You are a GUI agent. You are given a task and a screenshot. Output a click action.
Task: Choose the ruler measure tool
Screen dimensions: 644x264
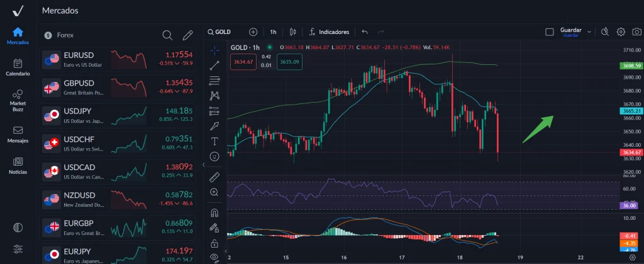pyautogui.click(x=215, y=176)
